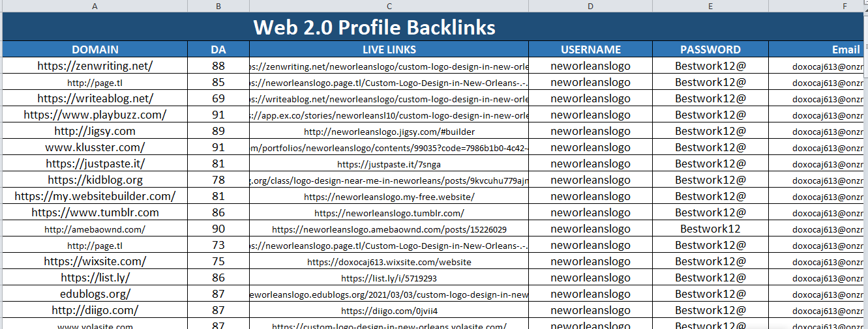The width and height of the screenshot is (868, 329).
Task: Click the http://Jigsy.com domain cell
Action: 95,131
